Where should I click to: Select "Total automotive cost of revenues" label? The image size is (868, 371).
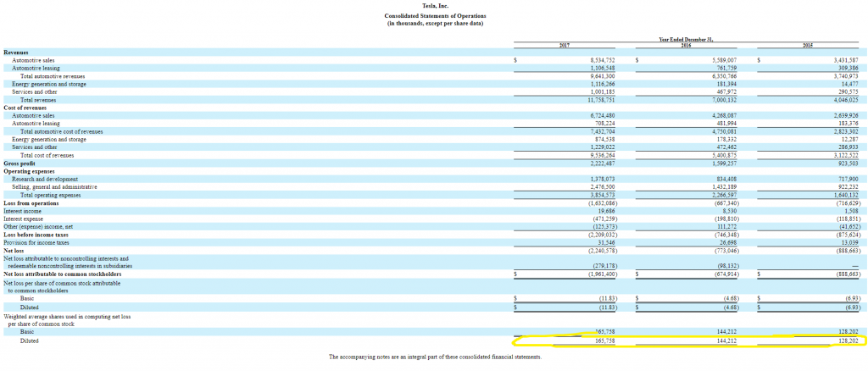[61, 132]
